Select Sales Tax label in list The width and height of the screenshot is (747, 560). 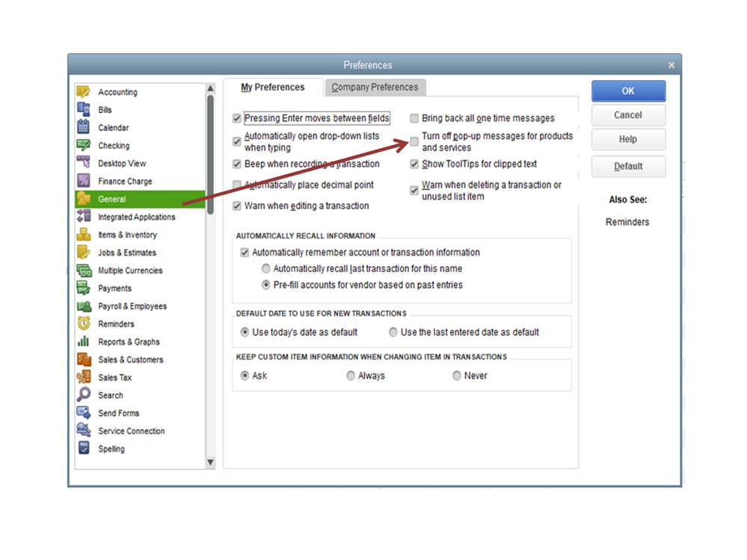pyautogui.click(x=115, y=378)
